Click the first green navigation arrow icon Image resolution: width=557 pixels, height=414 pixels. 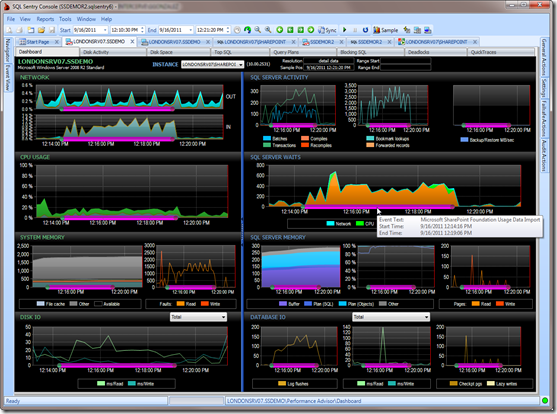280,30
